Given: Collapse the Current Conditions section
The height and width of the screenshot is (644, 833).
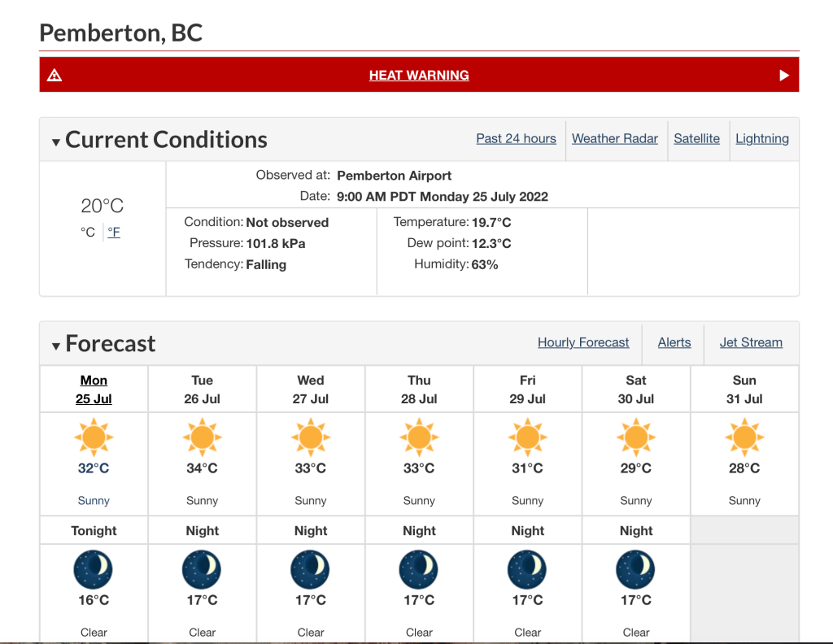Looking at the screenshot, I should [x=56, y=142].
